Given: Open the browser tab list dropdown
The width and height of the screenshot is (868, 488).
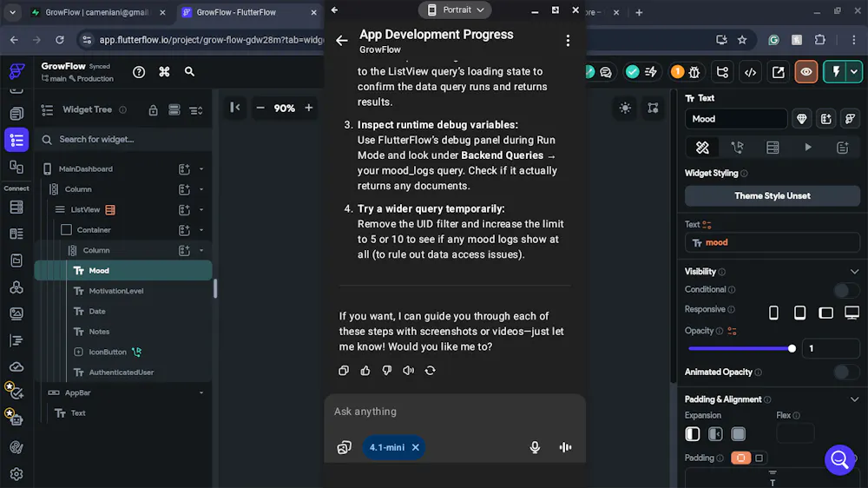Looking at the screenshot, I should click(x=12, y=12).
